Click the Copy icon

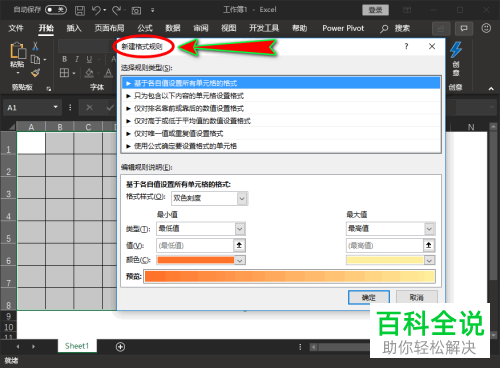[35, 60]
